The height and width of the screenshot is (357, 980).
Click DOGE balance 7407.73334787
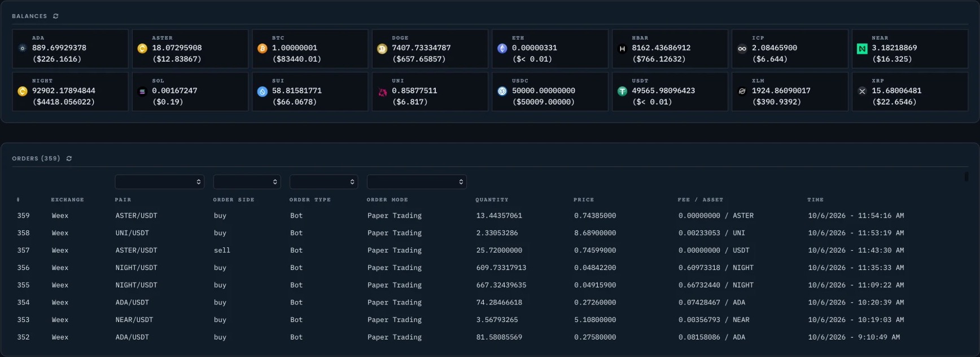pyautogui.click(x=422, y=48)
